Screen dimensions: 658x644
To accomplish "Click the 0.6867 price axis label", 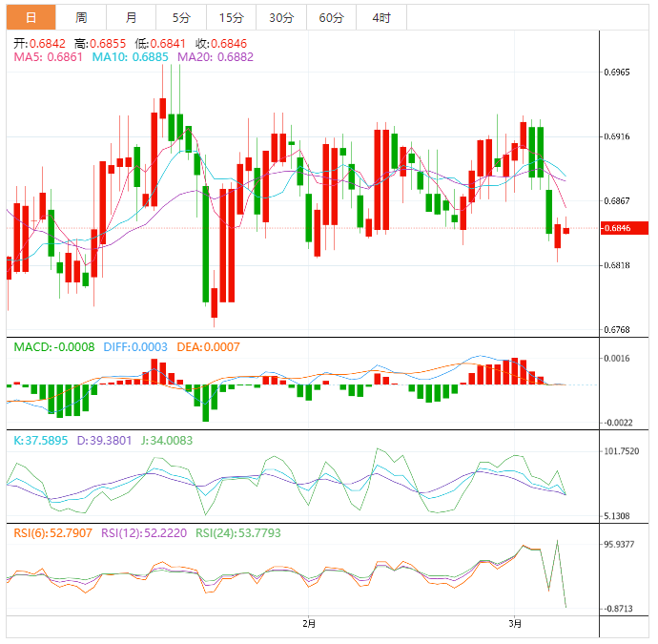I will 616,200.
